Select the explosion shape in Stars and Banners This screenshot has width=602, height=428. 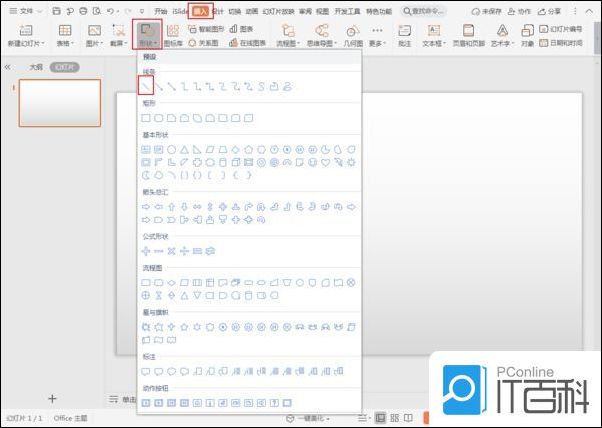[x=146, y=327]
